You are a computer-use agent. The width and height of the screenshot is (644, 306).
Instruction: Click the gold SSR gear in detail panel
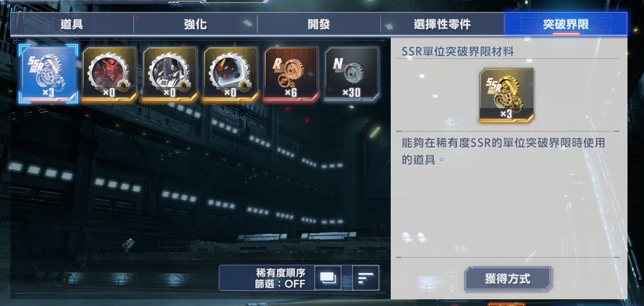506,95
